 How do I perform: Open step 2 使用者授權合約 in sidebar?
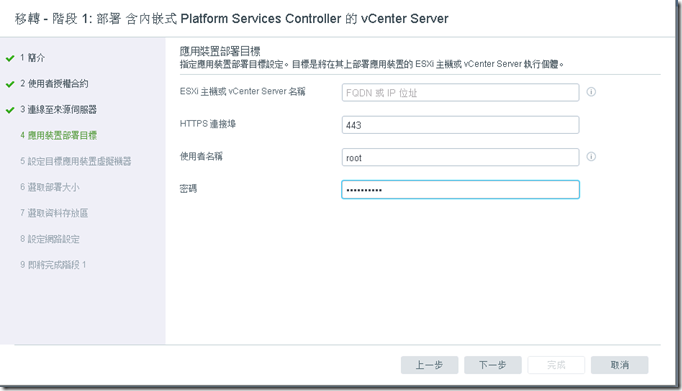54,84
